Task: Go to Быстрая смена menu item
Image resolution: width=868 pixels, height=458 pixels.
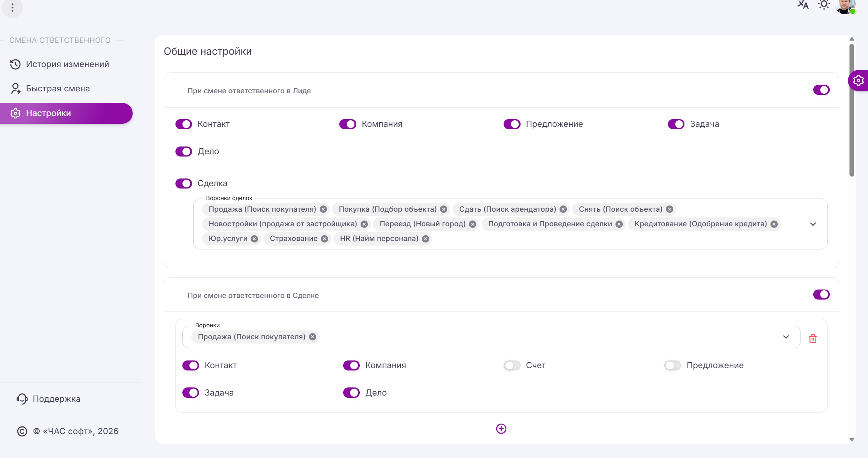Action: point(57,89)
